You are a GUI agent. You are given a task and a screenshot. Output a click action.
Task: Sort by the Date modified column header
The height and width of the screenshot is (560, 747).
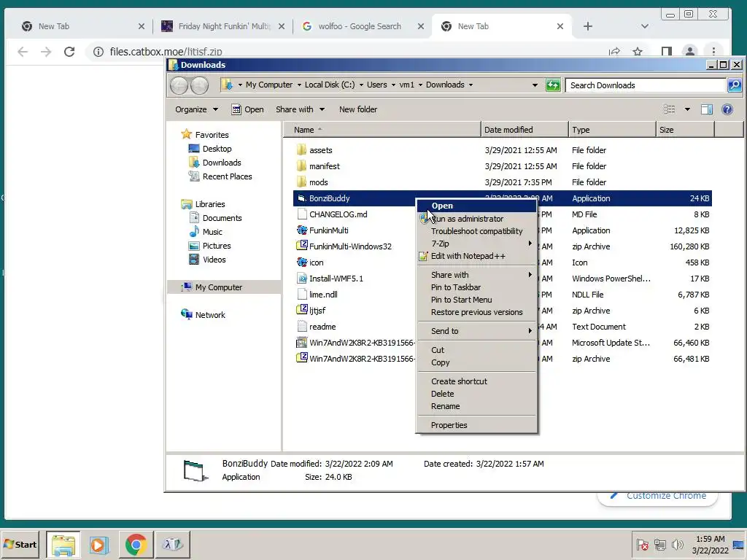(x=525, y=130)
